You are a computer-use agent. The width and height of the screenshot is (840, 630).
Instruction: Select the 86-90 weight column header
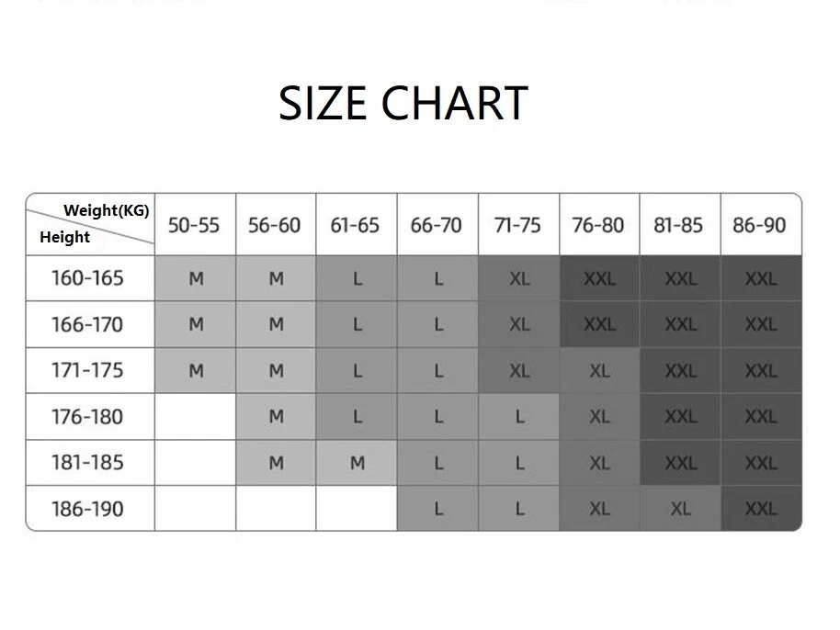click(760, 225)
